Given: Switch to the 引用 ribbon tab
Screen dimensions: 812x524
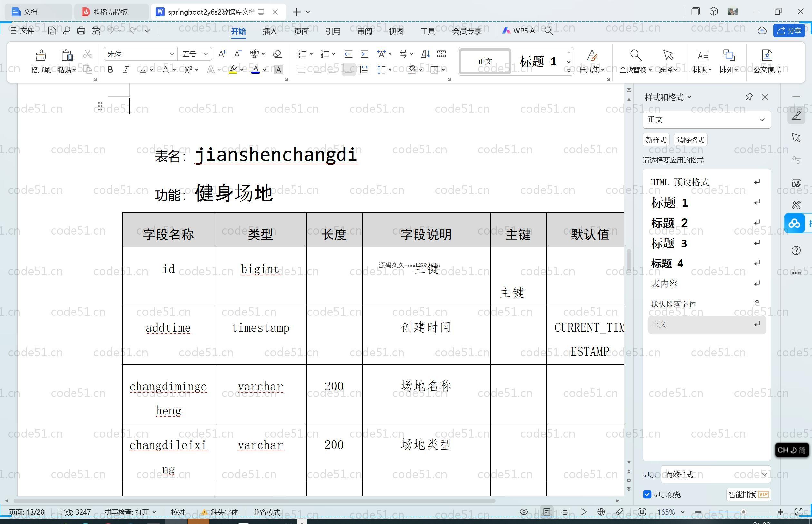Looking at the screenshot, I should click(333, 31).
